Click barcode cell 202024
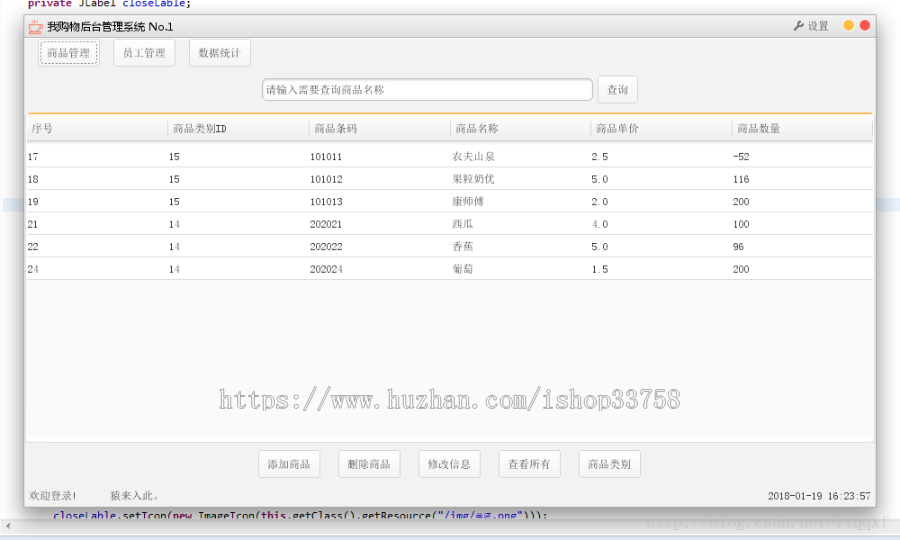The width and height of the screenshot is (900, 540). coord(325,269)
